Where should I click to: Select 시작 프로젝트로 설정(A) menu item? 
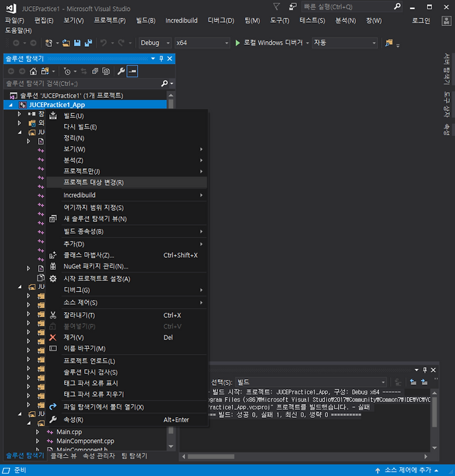127,279
